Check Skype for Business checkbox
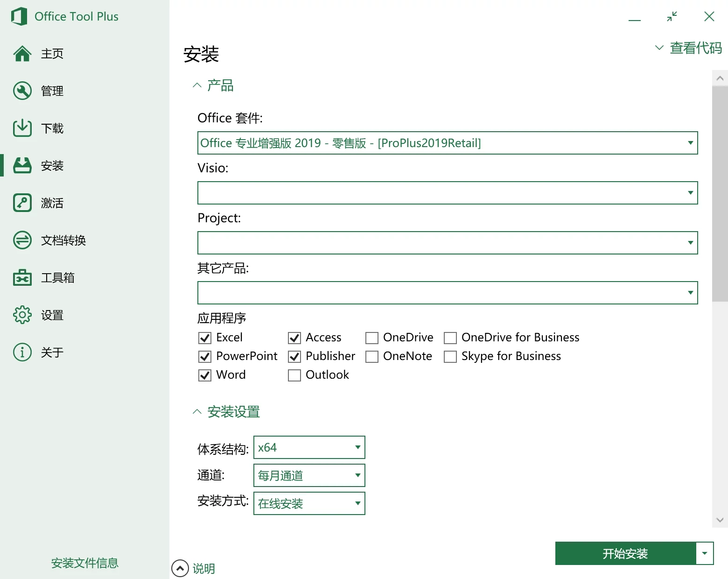 click(450, 356)
